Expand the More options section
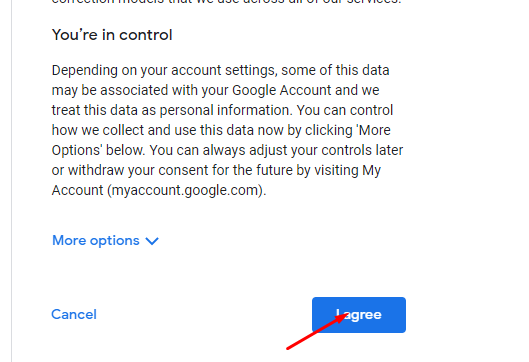 [105, 241]
